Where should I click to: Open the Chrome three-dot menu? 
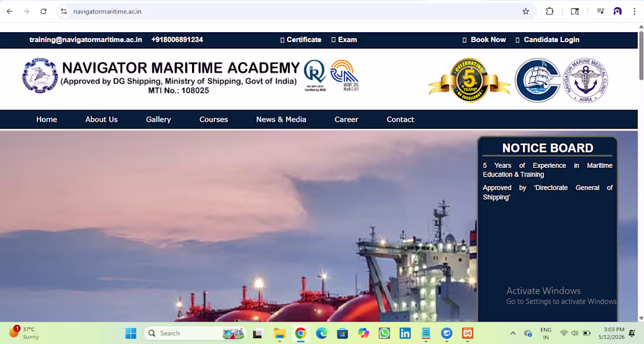[x=635, y=12]
